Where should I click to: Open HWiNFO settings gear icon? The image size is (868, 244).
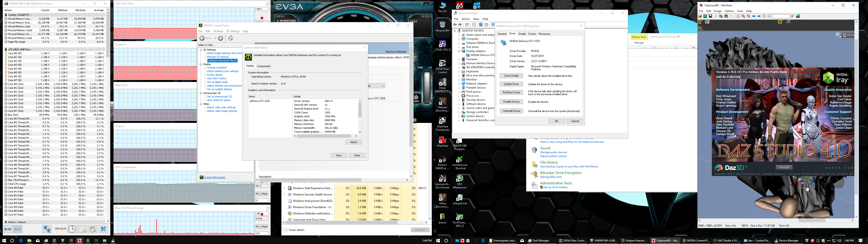[x=93, y=229]
